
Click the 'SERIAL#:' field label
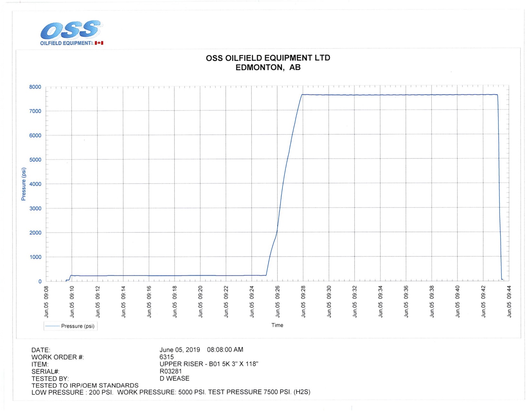point(45,372)
